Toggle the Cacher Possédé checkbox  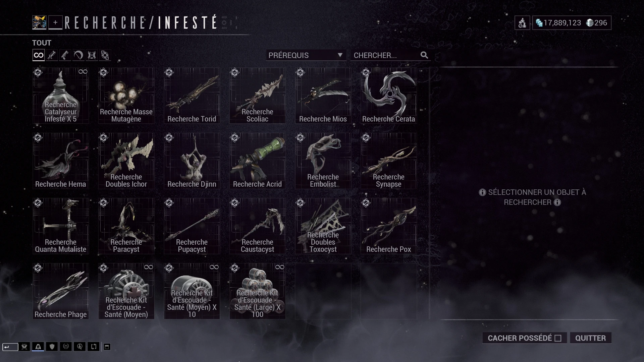point(558,338)
